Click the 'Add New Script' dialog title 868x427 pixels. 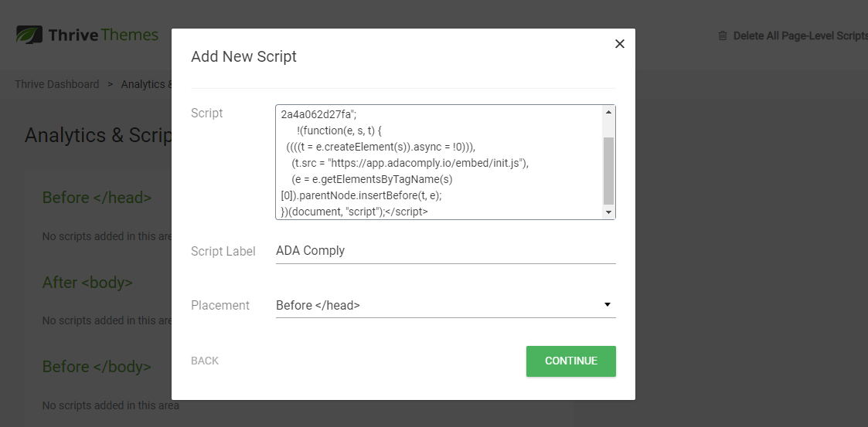[243, 56]
